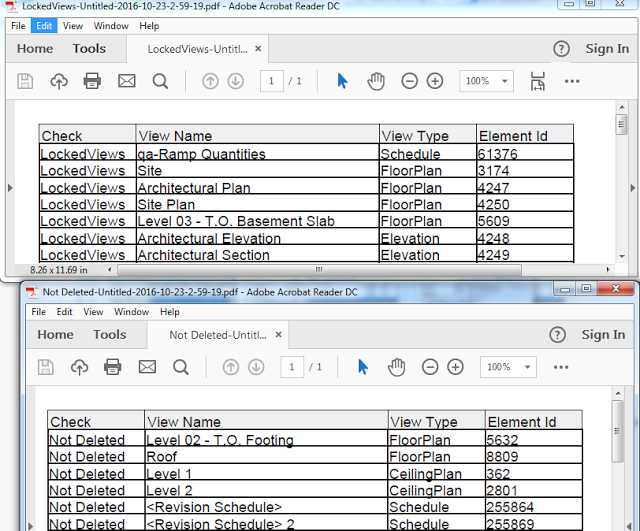Open help question mark in Not Deleted window

click(x=557, y=335)
